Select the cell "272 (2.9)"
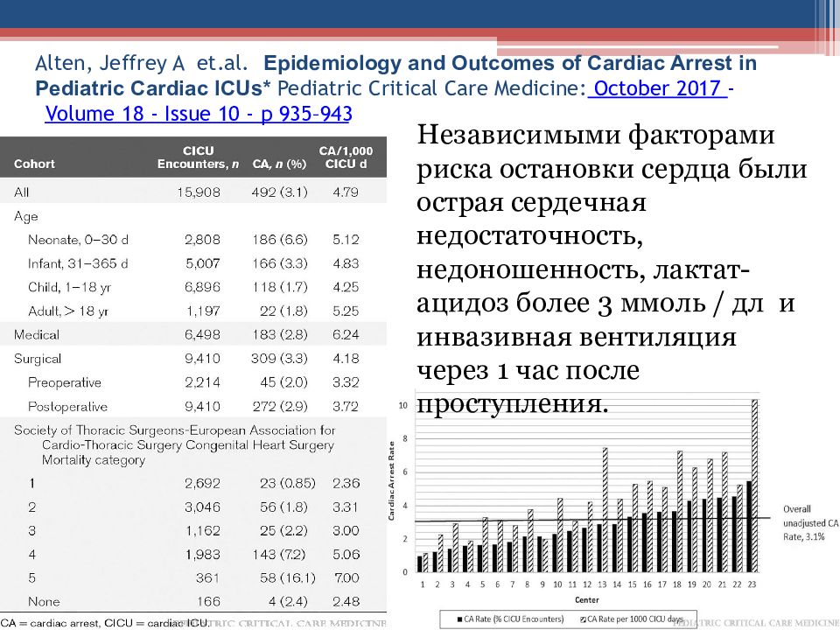The image size is (840, 630). [280, 407]
